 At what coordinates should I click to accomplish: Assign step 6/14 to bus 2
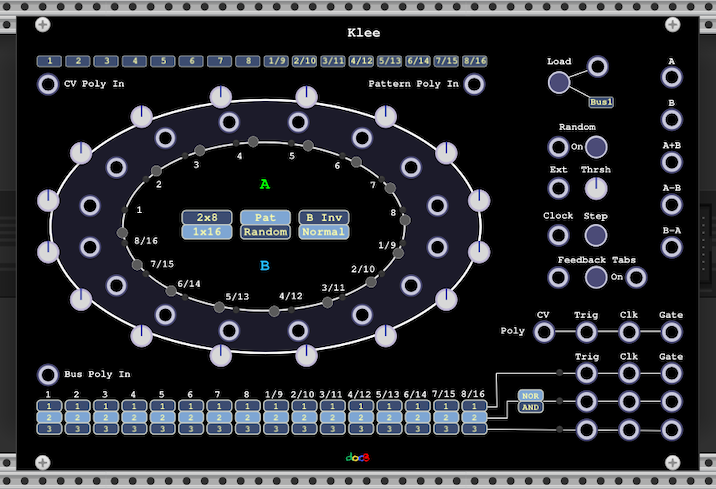coord(418,417)
